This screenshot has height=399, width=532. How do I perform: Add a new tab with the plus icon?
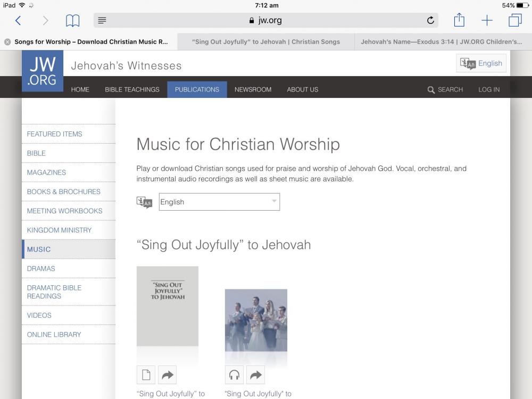pyautogui.click(x=487, y=21)
